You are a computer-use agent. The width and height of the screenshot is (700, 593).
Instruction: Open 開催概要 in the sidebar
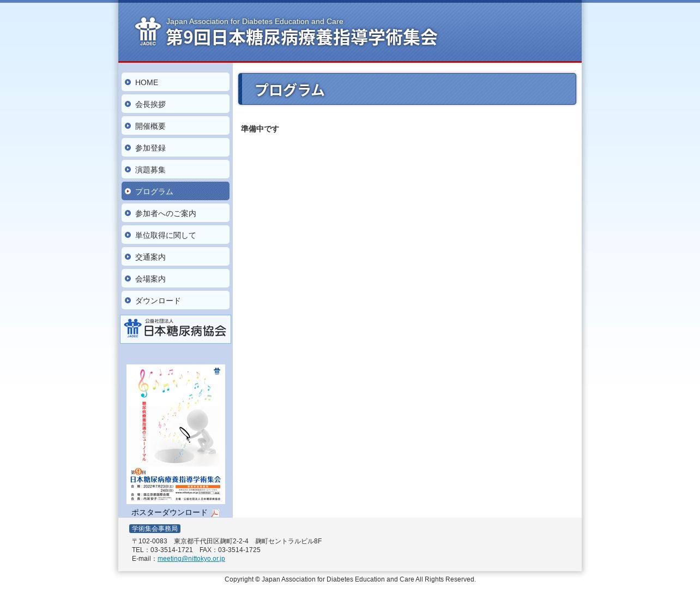176,125
